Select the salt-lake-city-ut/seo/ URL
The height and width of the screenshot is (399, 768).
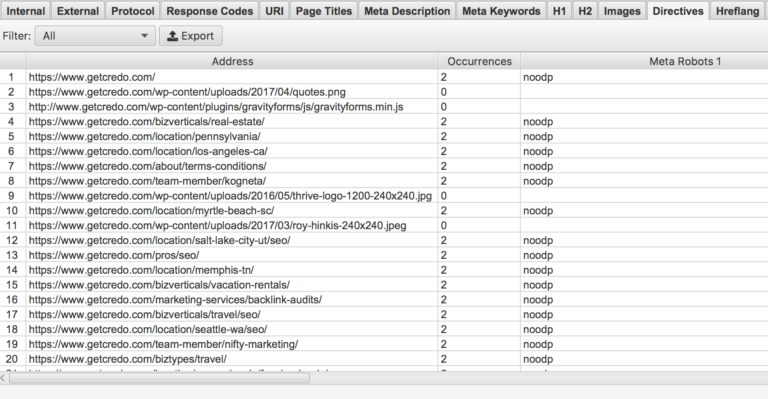click(x=160, y=240)
